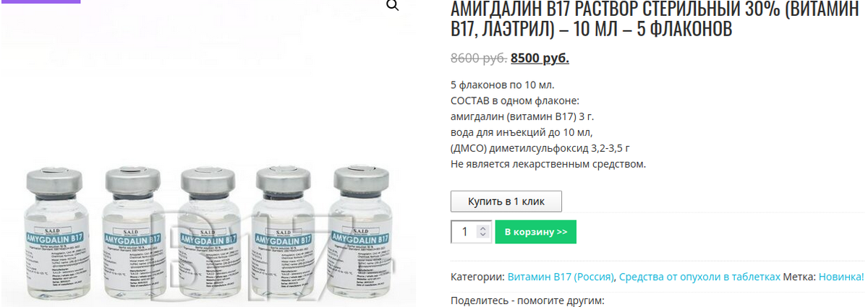Click the 'Купить в 1 клик' button
Viewport: 868px width, 307px height.
pyautogui.click(x=506, y=201)
